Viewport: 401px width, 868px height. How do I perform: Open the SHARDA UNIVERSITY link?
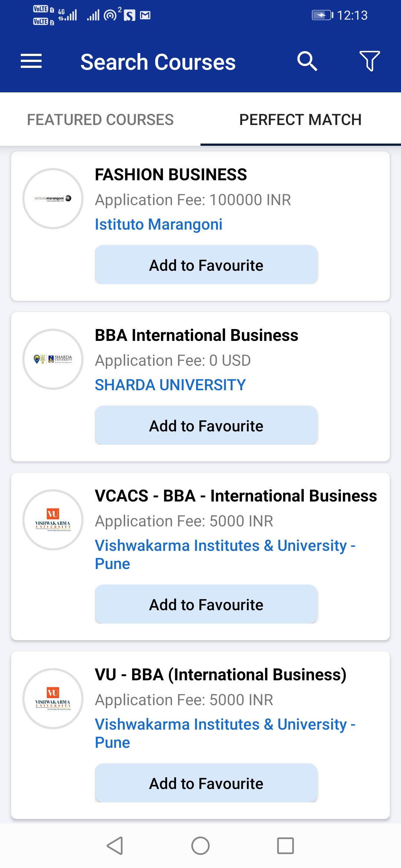click(170, 385)
